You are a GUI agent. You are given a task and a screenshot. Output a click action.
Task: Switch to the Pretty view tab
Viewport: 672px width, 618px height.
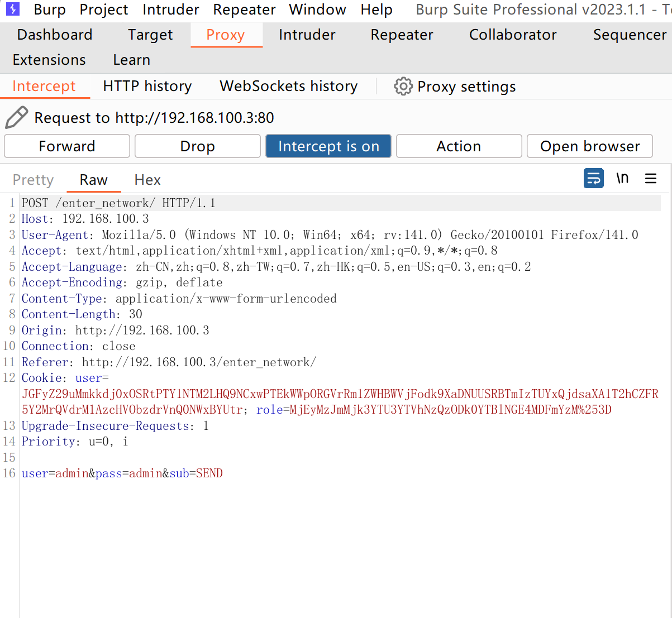click(34, 180)
